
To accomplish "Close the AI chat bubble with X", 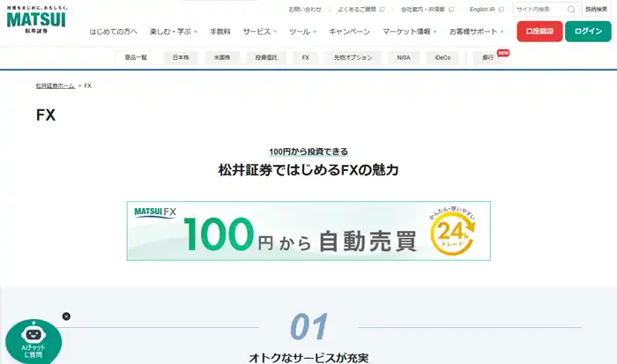I will point(66,316).
